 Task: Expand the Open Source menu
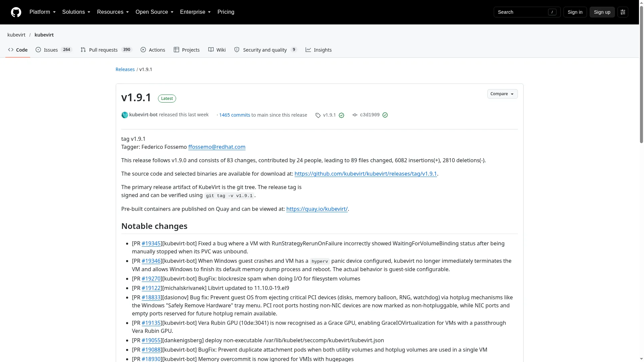[155, 12]
